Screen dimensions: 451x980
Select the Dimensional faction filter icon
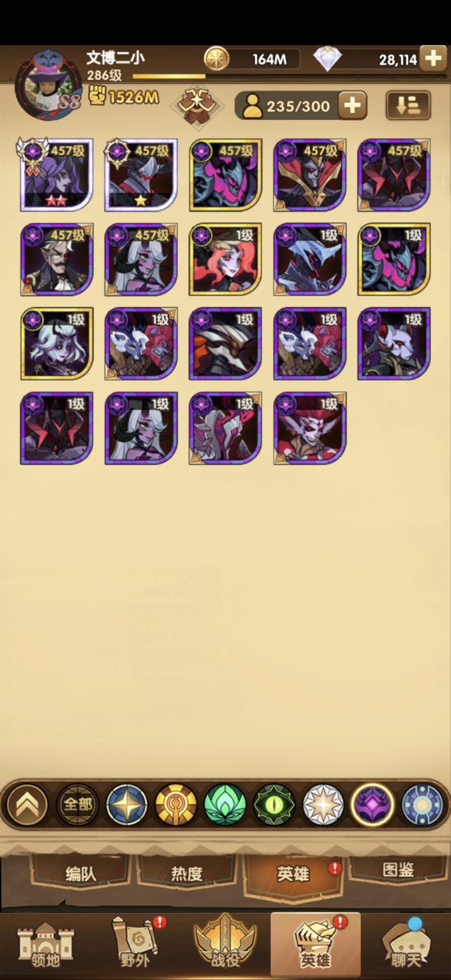pyautogui.click(x=422, y=804)
